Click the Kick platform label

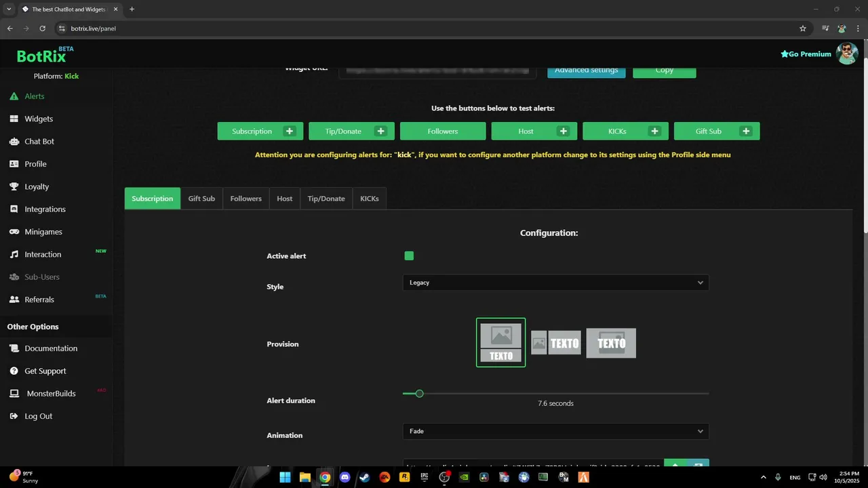click(72, 76)
